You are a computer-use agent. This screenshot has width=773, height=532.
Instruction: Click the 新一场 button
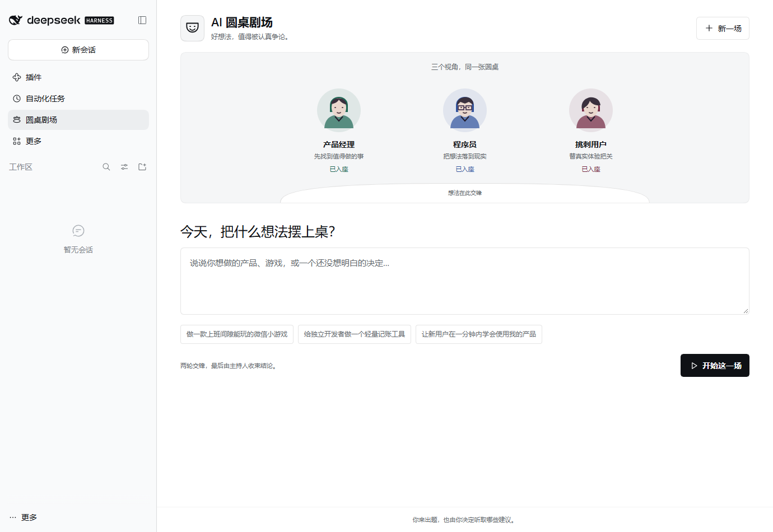(x=723, y=29)
